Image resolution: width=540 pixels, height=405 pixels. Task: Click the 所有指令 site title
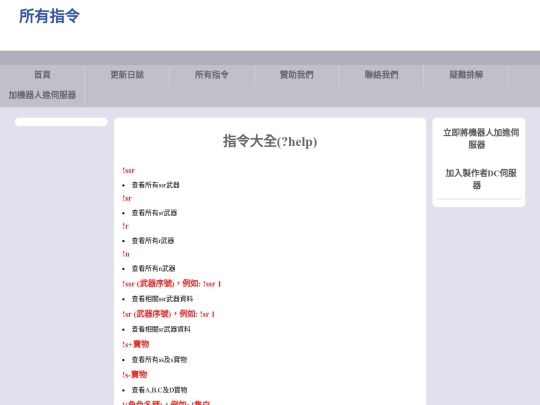pos(49,16)
